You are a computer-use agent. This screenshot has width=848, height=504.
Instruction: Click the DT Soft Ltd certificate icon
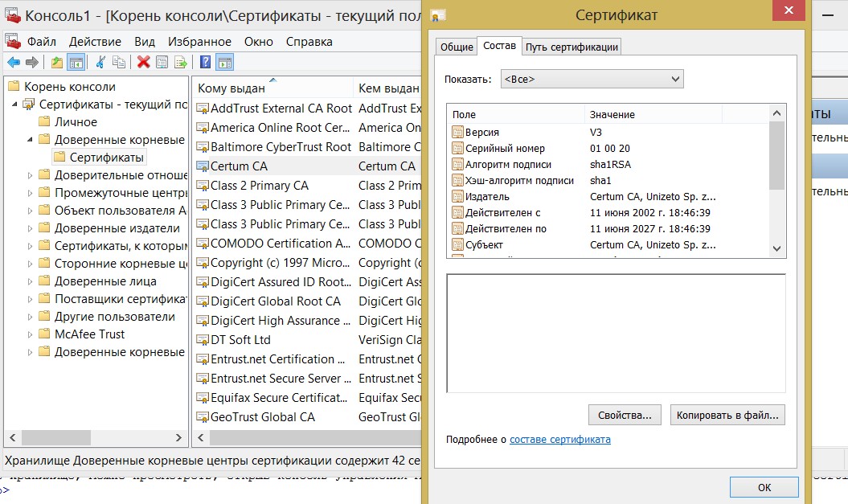tap(203, 340)
